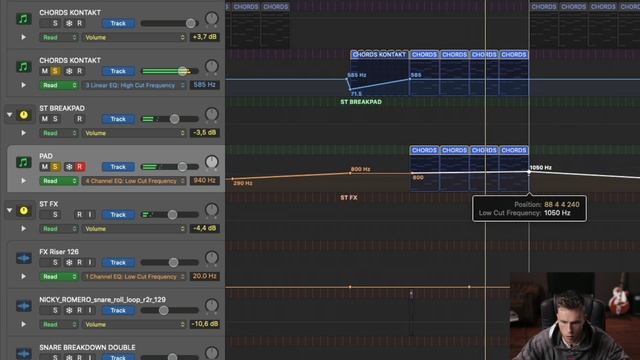Open the Linear EQ High Cut Frequency parameter dropdown
Viewport: 640px width, 360px height.
pyautogui.click(x=134, y=85)
